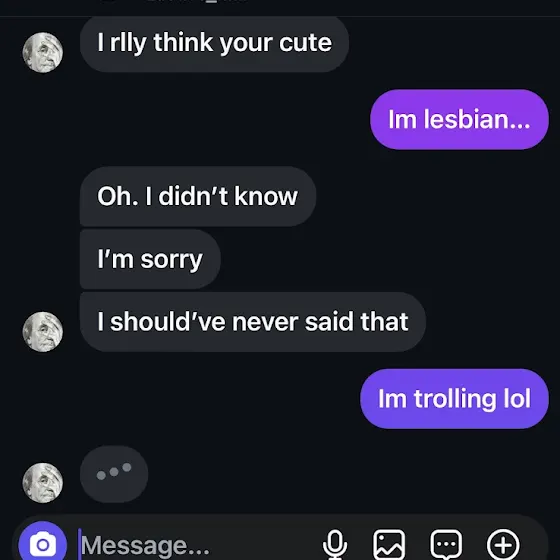Tap the sticker chat-bubble icon
Viewport: 560px width, 560px height.
click(446, 545)
